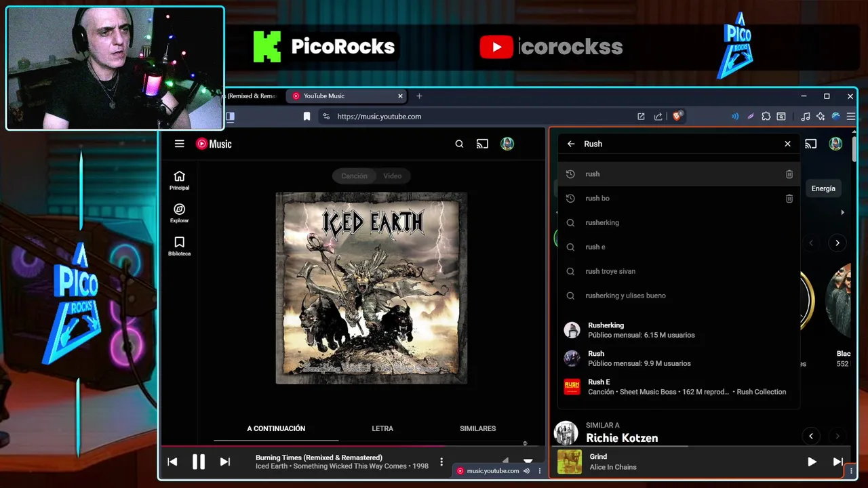Go back from the Rush search box
Viewport: 868px width, 488px height.
tap(571, 144)
